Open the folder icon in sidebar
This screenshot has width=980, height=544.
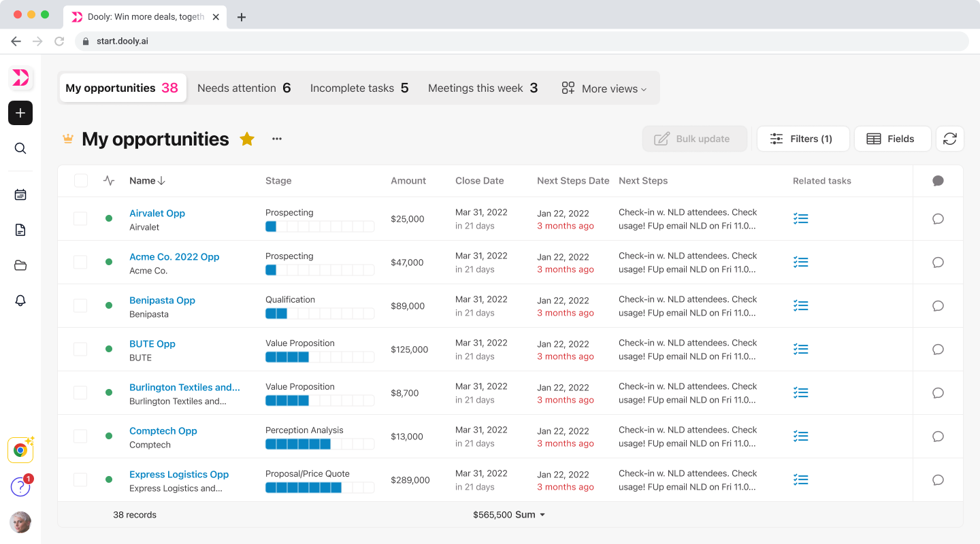20,265
